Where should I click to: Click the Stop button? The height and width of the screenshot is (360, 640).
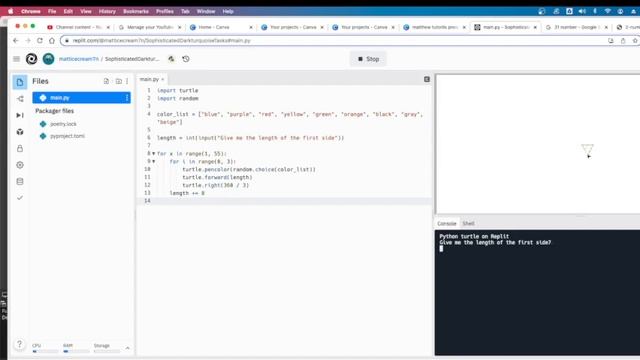368,59
